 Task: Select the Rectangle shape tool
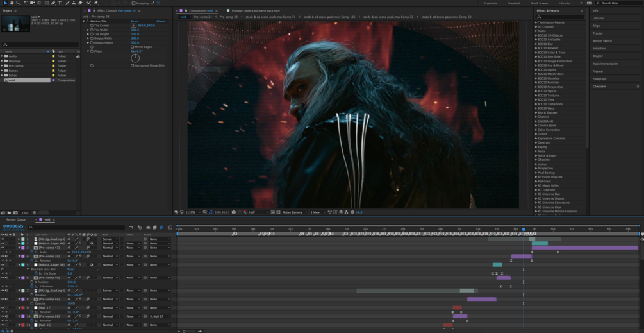(47, 3)
